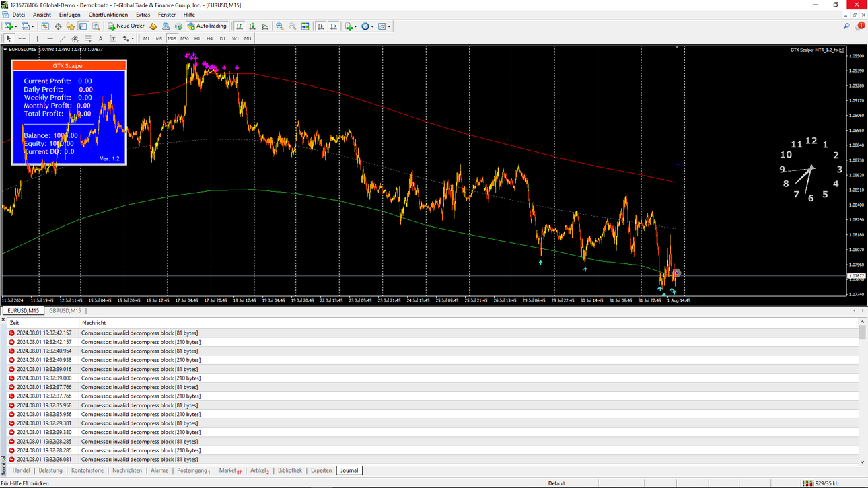Select the draw horizontal line tool
Viewport: 868px width, 488px height.
pos(50,39)
